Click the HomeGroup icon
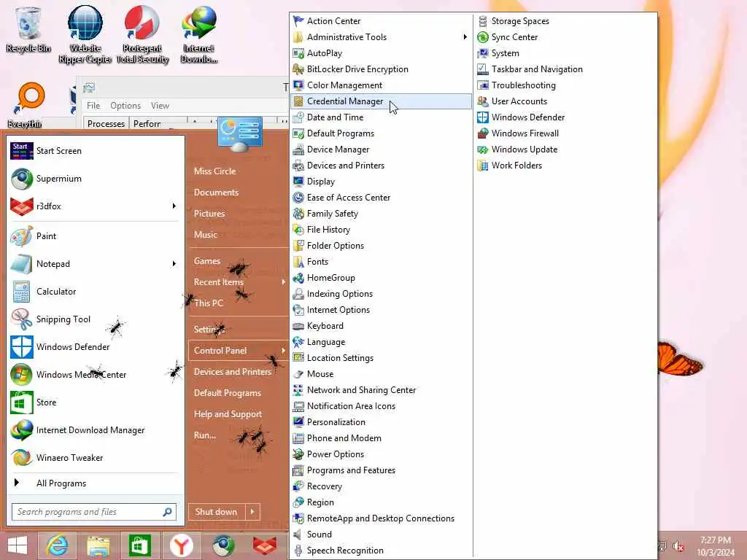 pyautogui.click(x=298, y=278)
